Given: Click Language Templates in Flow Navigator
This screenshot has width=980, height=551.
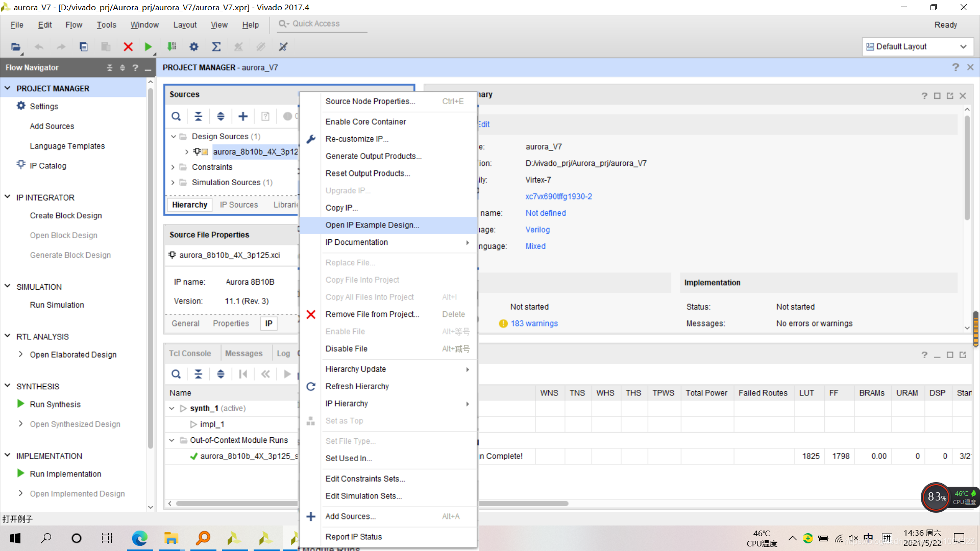Looking at the screenshot, I should coord(67,146).
